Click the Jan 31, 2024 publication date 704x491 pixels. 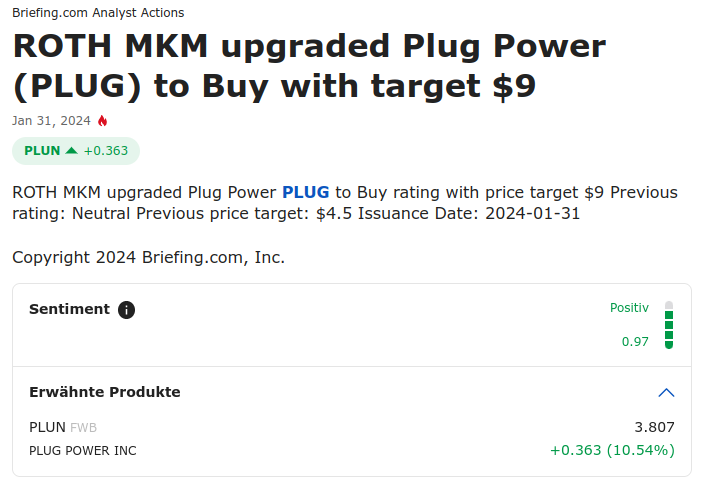coord(51,121)
